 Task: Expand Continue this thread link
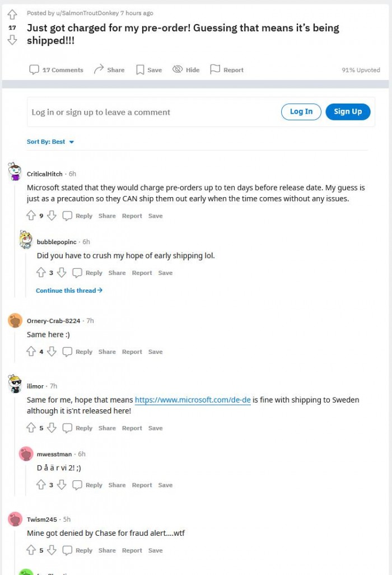(x=69, y=291)
